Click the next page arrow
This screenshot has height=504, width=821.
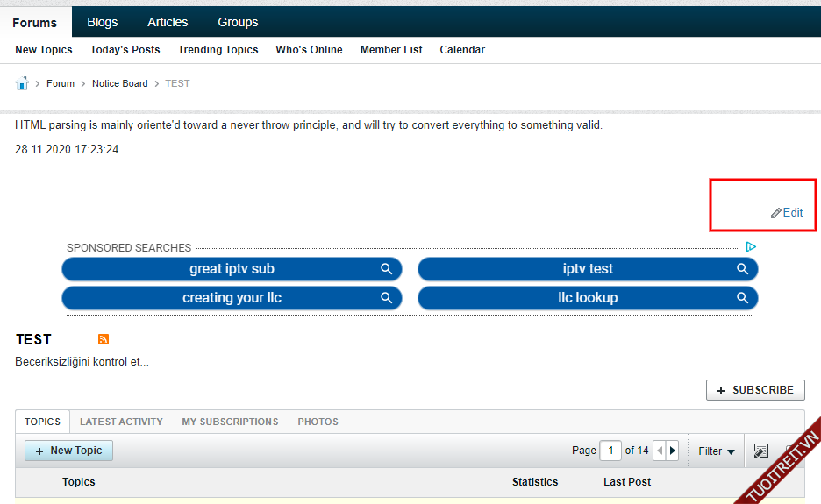pyautogui.click(x=673, y=451)
